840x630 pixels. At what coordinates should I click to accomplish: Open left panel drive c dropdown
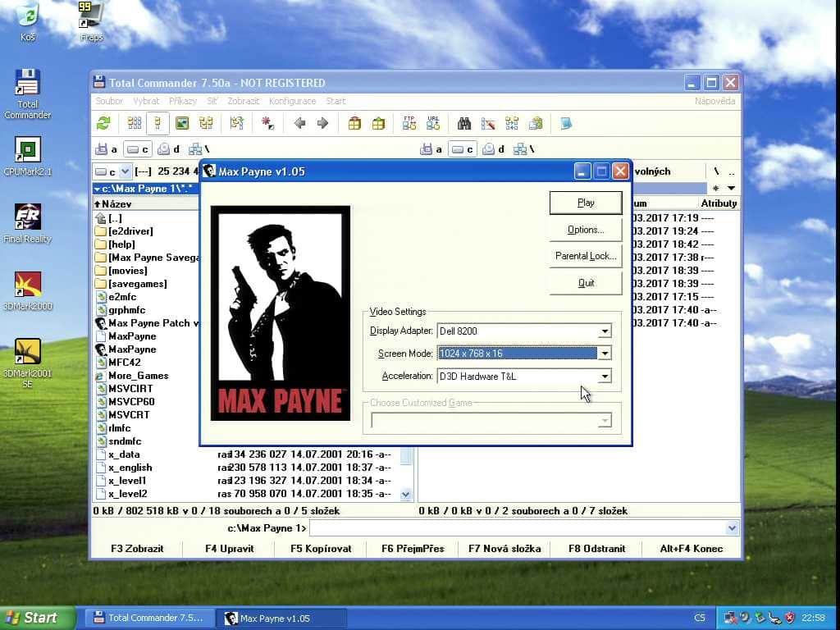[125, 171]
